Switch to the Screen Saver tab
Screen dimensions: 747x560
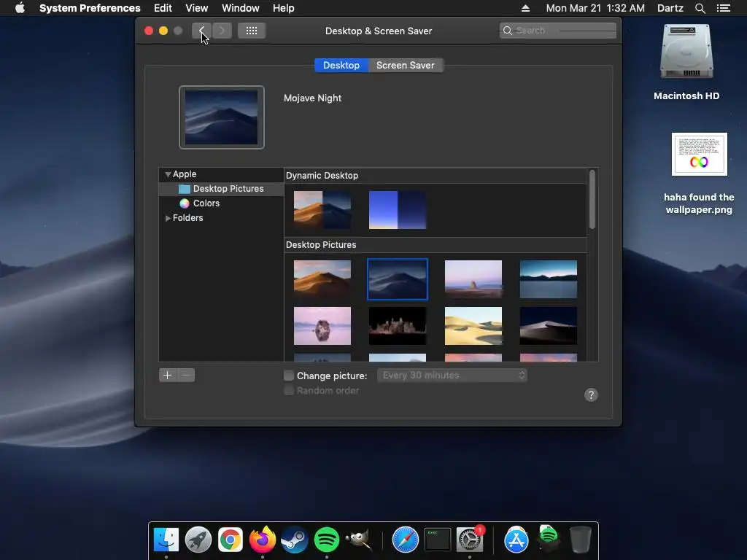[405, 65]
